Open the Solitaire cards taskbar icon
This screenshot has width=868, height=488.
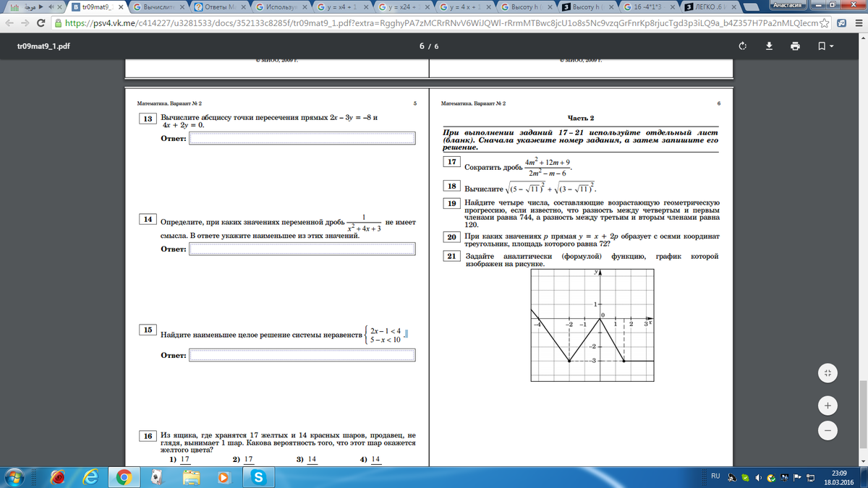point(158,477)
